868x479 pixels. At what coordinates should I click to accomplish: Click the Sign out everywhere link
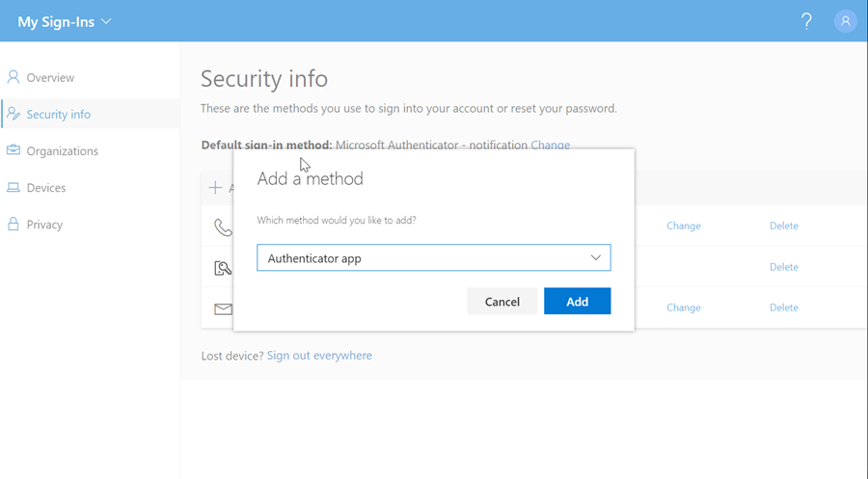coord(319,356)
